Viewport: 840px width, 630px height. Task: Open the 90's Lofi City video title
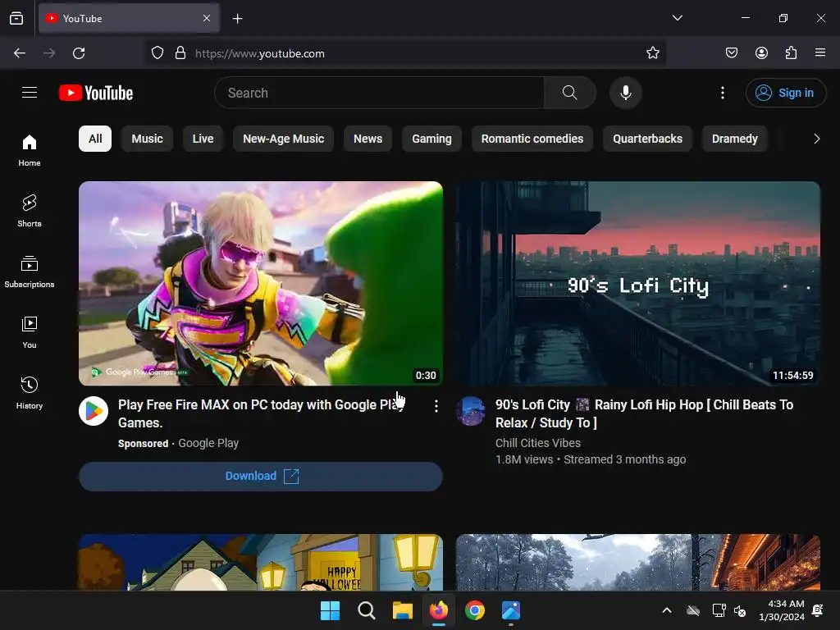[x=645, y=413]
